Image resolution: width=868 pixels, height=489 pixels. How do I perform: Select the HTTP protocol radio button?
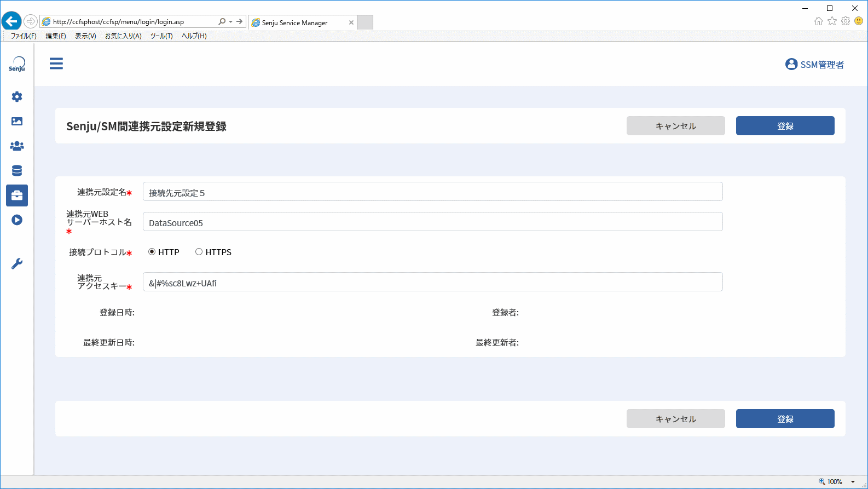click(x=152, y=252)
